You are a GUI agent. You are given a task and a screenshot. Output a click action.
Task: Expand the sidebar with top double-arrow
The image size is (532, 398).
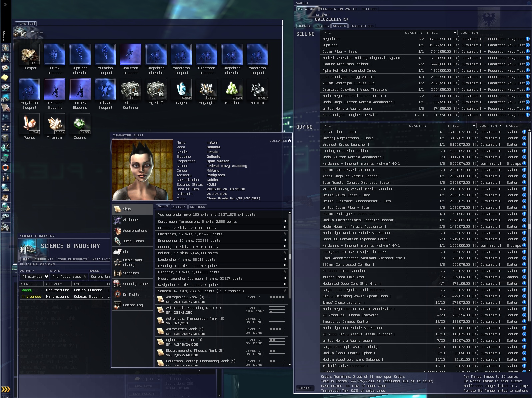(5, 5)
